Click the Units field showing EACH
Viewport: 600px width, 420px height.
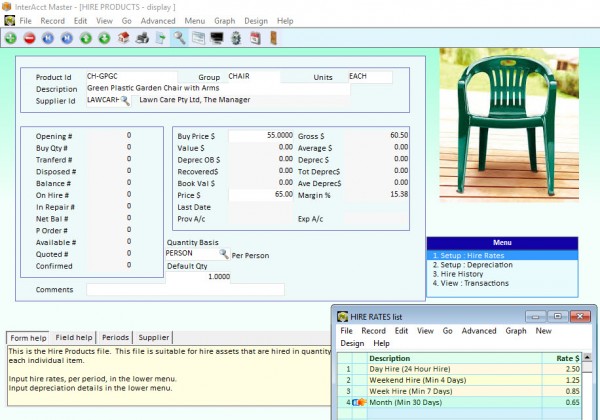coord(370,77)
